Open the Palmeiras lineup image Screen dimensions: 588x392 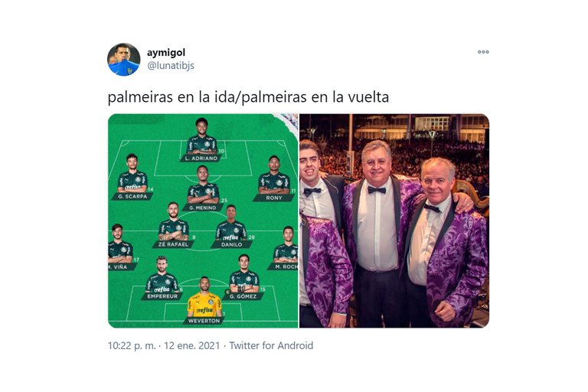[203, 220]
